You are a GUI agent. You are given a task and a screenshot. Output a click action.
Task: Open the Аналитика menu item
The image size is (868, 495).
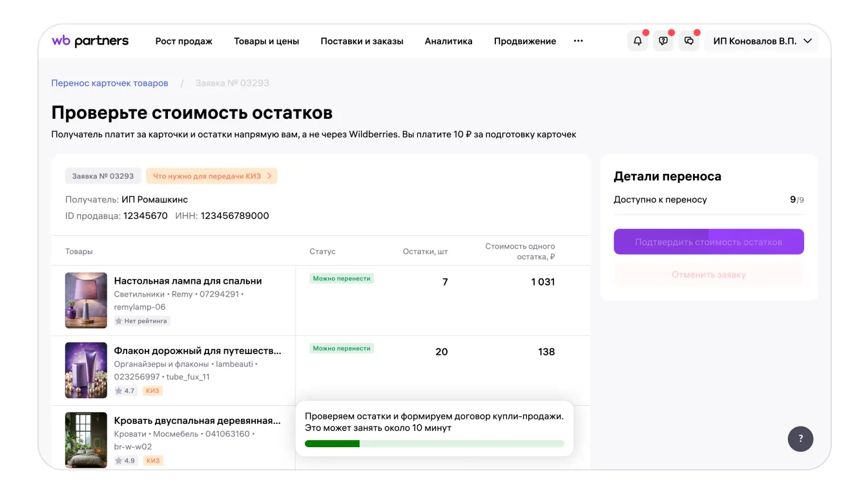448,41
